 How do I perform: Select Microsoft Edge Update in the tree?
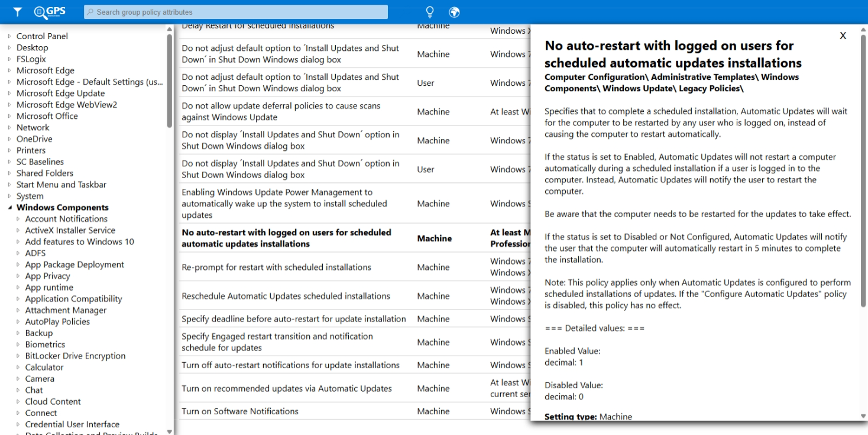60,94
